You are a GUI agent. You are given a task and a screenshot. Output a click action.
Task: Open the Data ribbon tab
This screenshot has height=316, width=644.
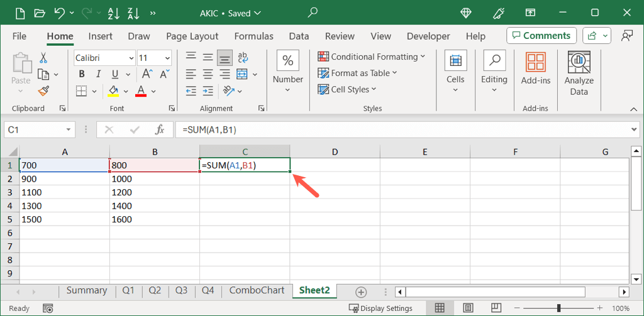pos(299,36)
